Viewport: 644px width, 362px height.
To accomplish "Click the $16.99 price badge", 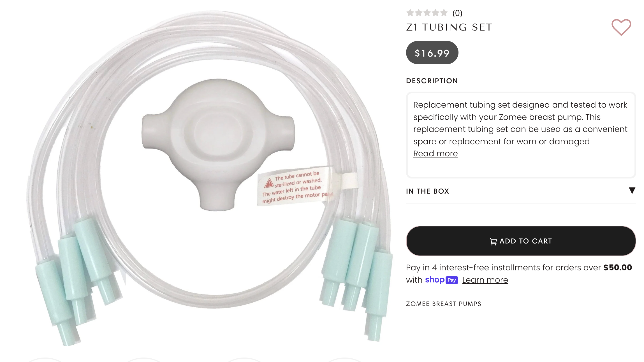I will (432, 53).
